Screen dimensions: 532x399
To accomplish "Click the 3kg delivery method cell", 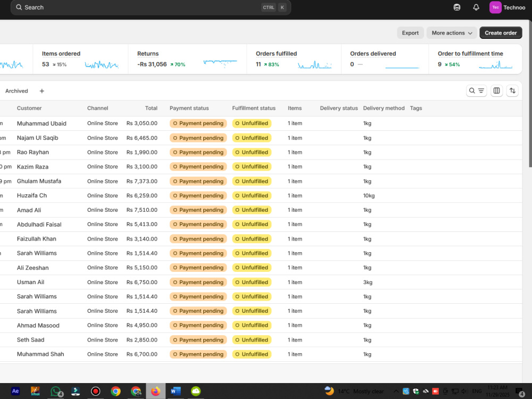I will pos(368,282).
